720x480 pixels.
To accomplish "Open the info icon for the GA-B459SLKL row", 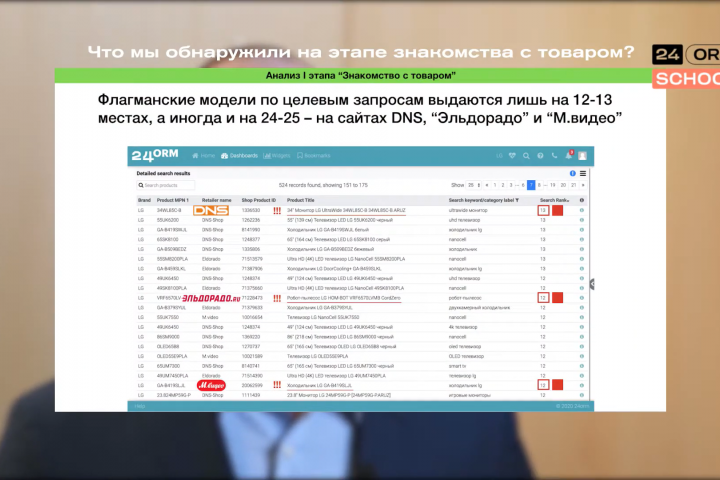I will pyautogui.click(x=582, y=269).
